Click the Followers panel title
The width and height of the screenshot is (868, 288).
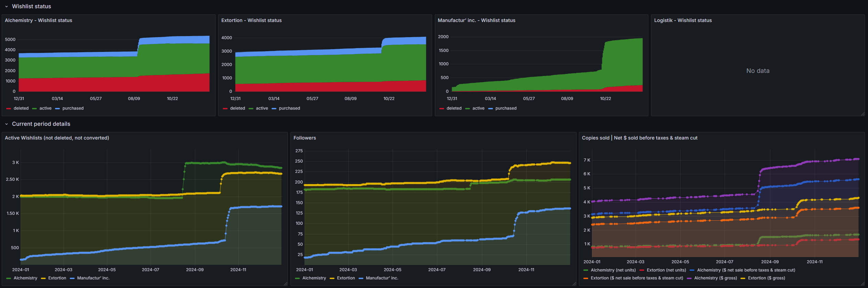click(x=305, y=138)
